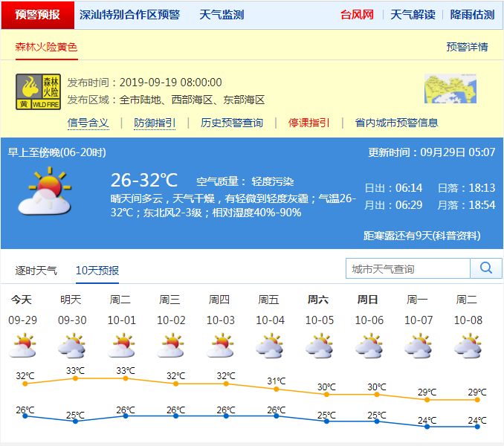The height and width of the screenshot is (446, 504).
Task: Open the 降雨估测 link
Action: pos(471,15)
